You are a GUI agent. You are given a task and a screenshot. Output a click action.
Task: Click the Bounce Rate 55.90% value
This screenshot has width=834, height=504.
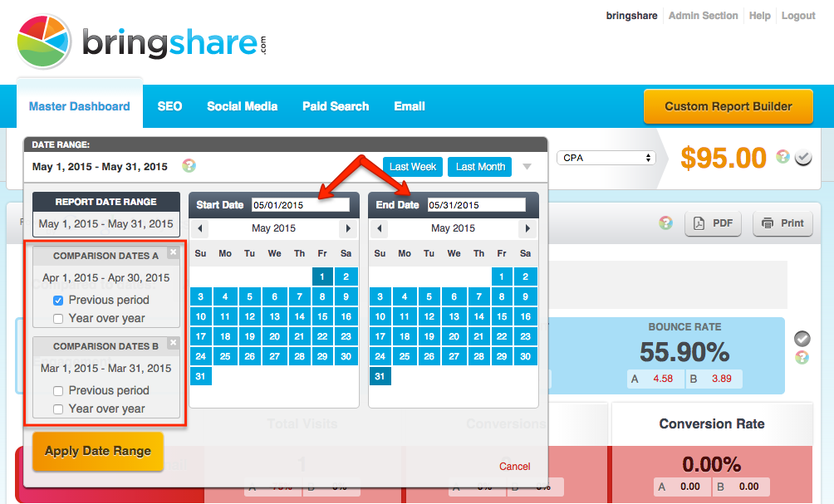click(x=684, y=352)
